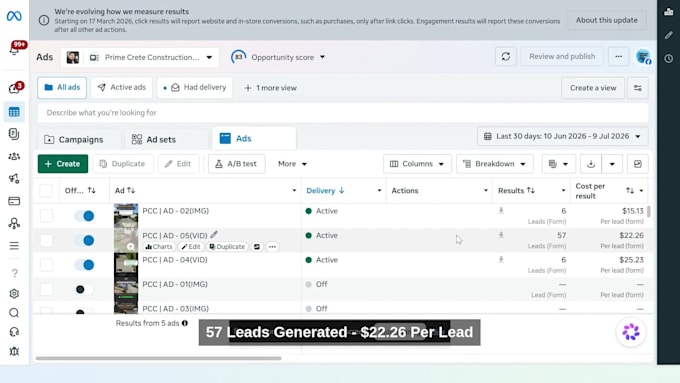Check the box for PCC | AD - 01(IMG)
The image size is (680, 383).
coord(46,289)
